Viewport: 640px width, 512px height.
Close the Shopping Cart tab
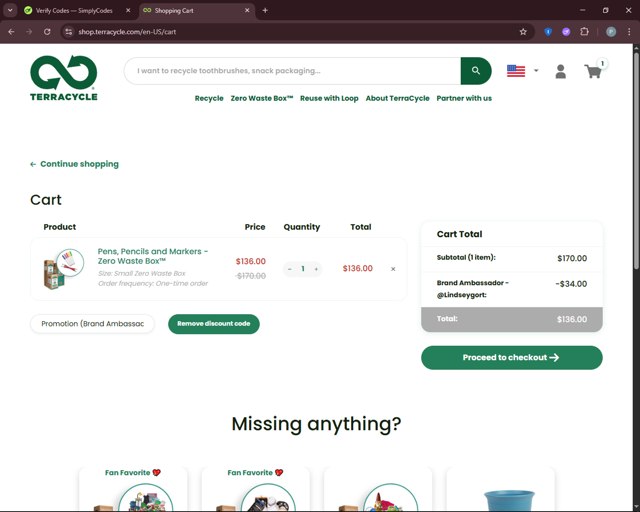point(247,11)
